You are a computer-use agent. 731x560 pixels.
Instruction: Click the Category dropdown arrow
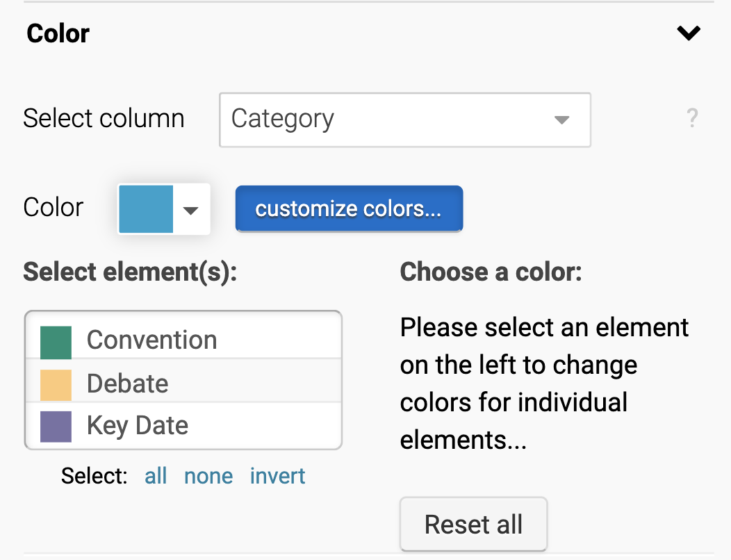click(561, 120)
